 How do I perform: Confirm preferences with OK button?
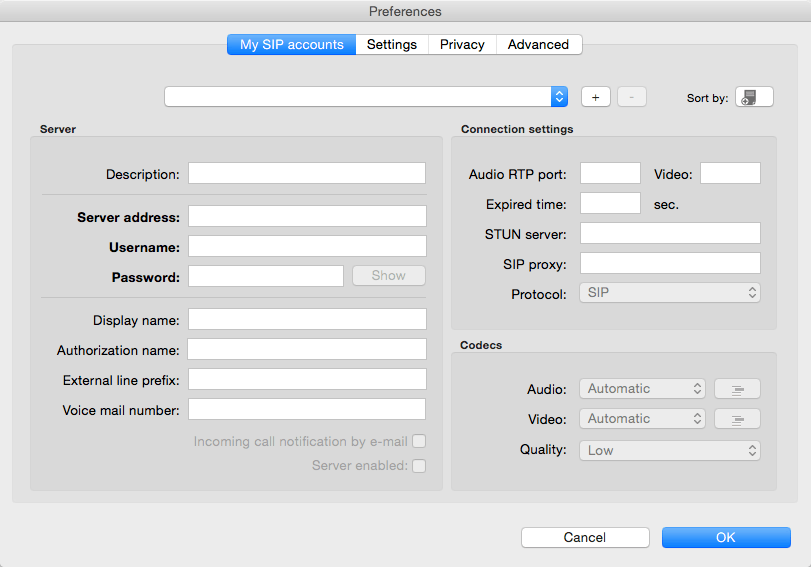coord(726,538)
